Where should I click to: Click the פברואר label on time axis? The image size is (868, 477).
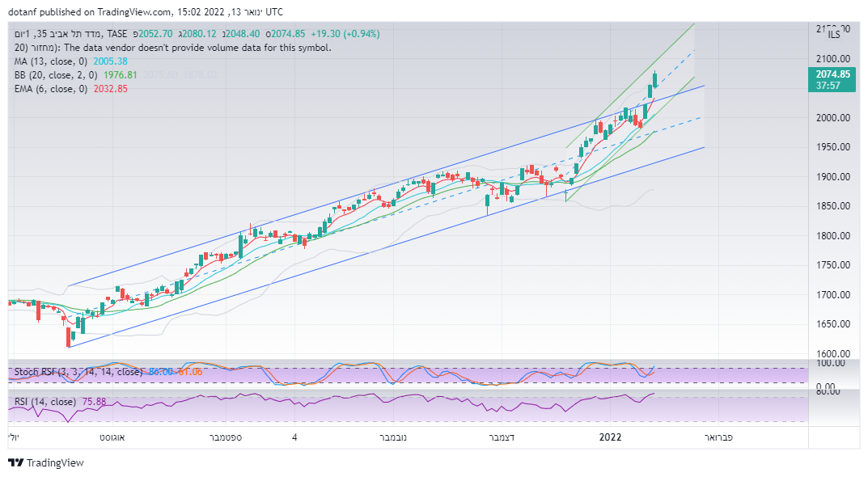pyautogui.click(x=718, y=437)
